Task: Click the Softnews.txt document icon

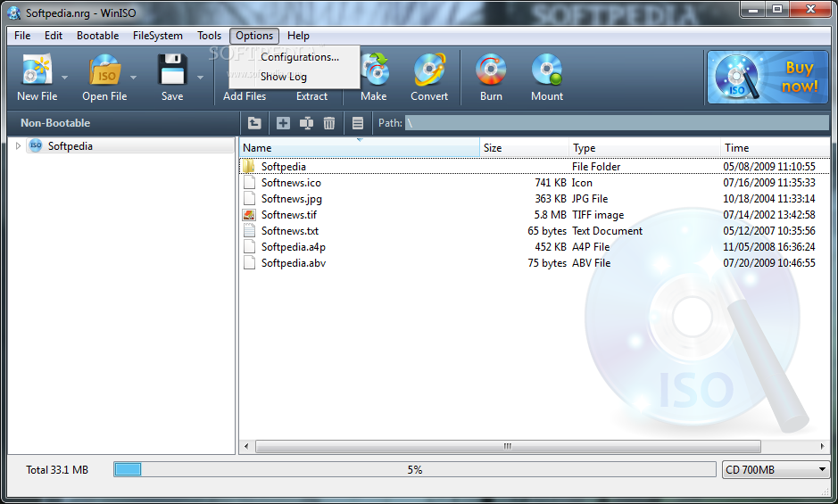Action: pyautogui.click(x=248, y=230)
